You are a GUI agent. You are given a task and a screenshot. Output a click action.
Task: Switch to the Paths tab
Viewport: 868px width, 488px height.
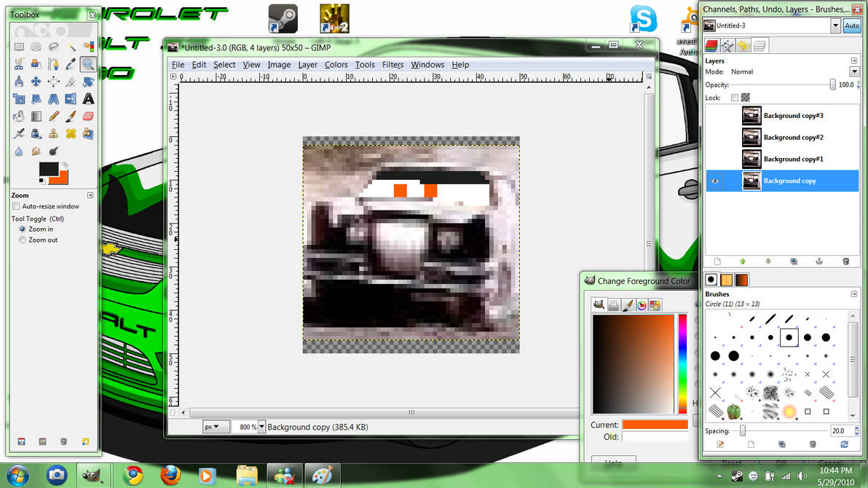(727, 45)
